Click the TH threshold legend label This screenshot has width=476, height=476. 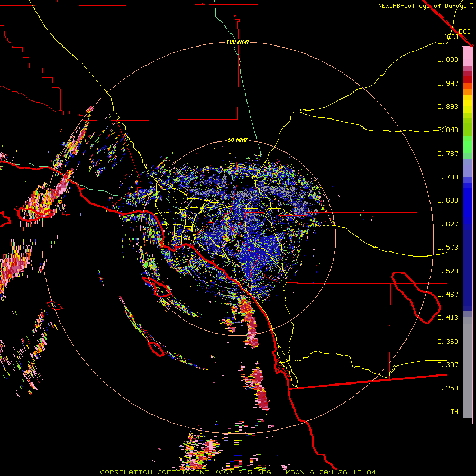coord(454,412)
